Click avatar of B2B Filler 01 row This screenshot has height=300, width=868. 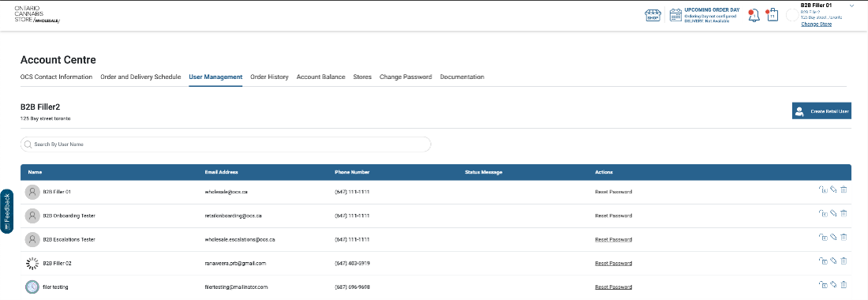coord(32,192)
